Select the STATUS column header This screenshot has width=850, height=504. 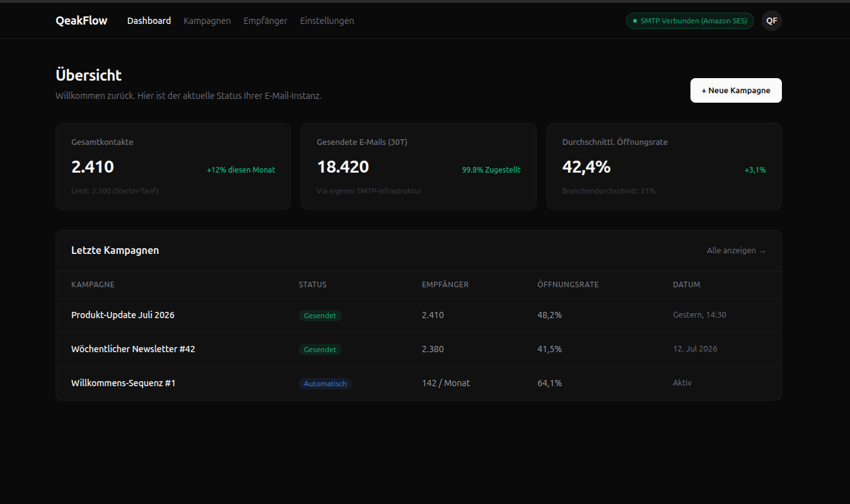tap(313, 285)
